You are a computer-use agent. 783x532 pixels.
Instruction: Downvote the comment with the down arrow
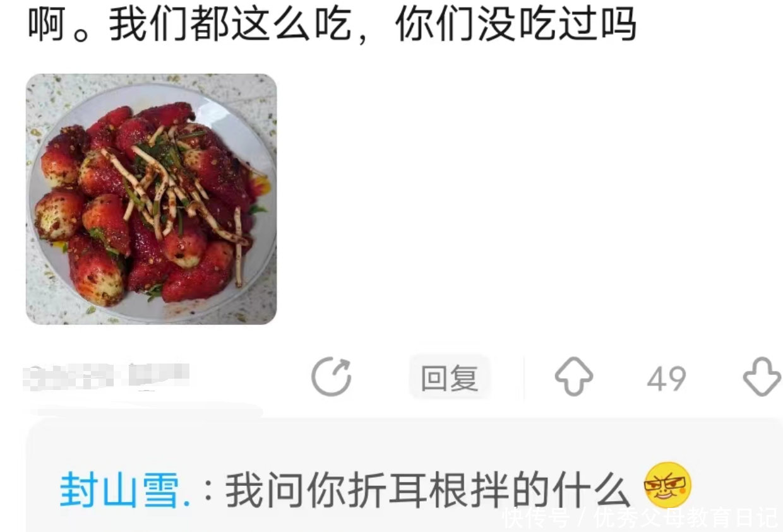762,377
